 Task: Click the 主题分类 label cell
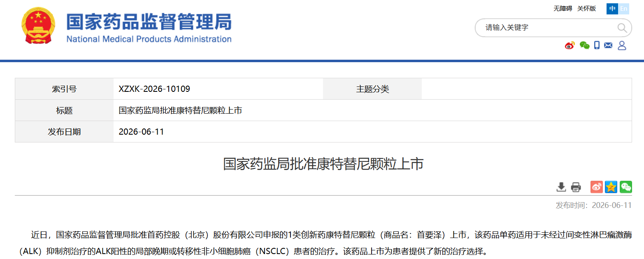click(372, 89)
